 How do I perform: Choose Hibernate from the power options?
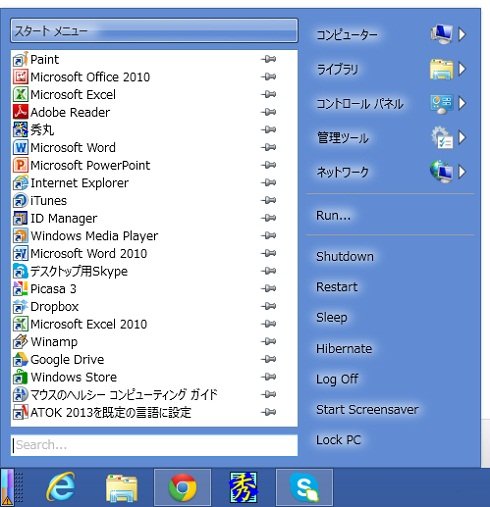coord(344,349)
